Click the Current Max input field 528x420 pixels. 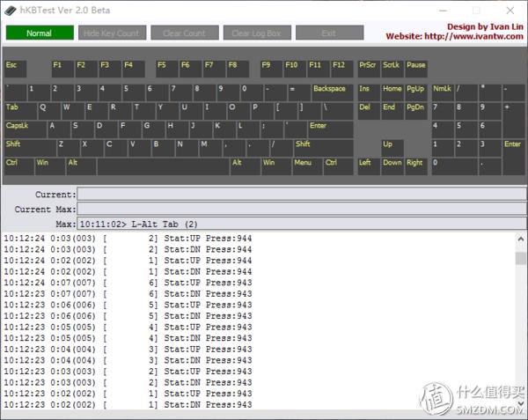[301, 209]
